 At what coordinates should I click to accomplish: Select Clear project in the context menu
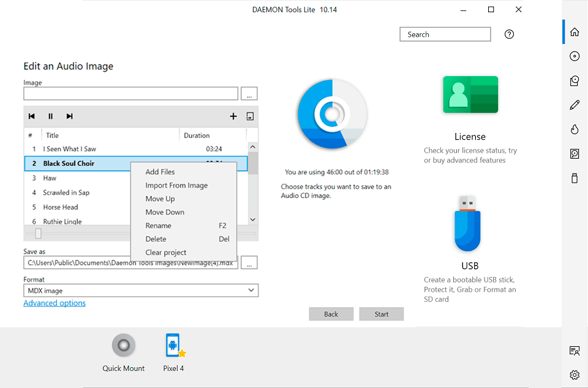[x=165, y=252]
